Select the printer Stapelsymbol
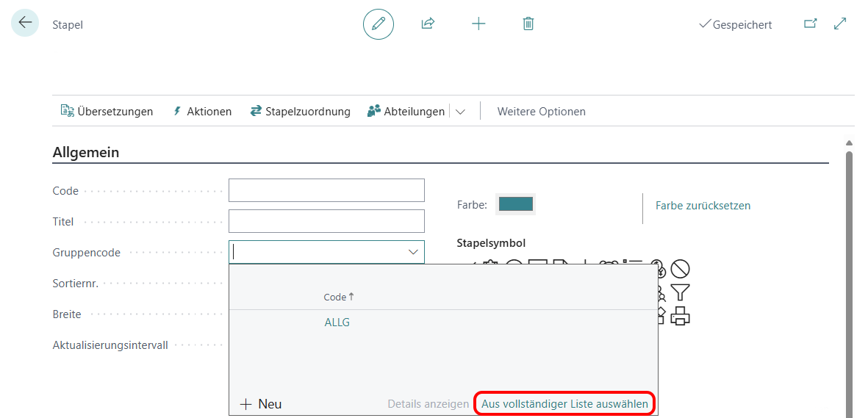The height and width of the screenshot is (418, 868). click(680, 316)
